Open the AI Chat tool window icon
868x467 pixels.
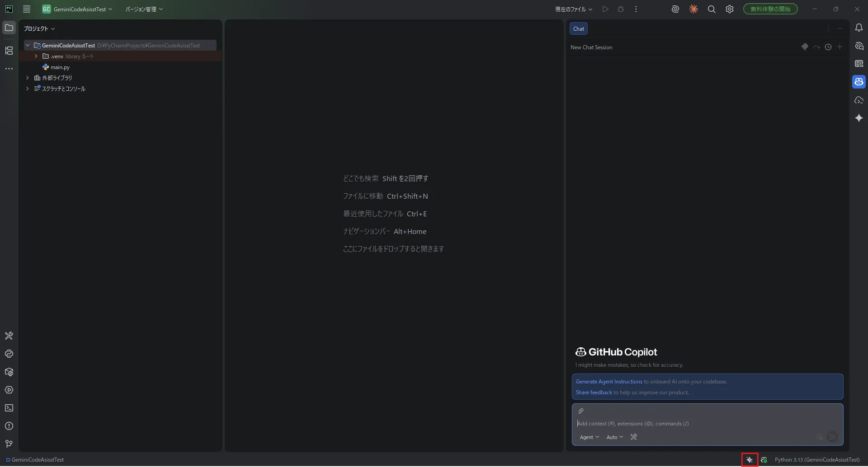(x=859, y=46)
